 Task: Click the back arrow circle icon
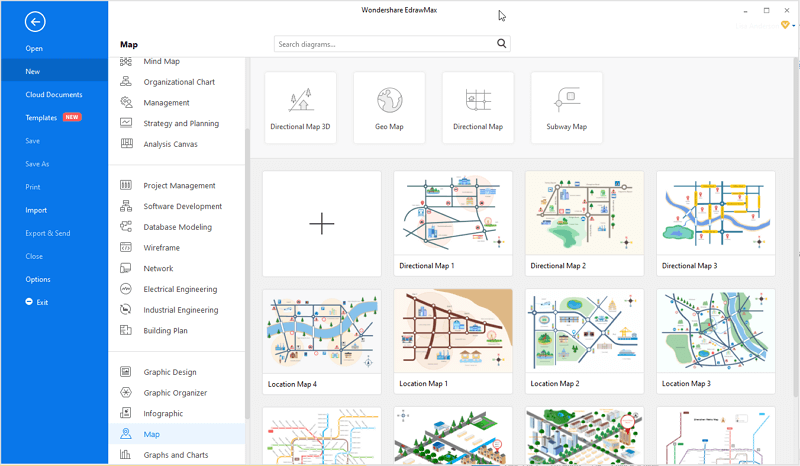pos(35,21)
